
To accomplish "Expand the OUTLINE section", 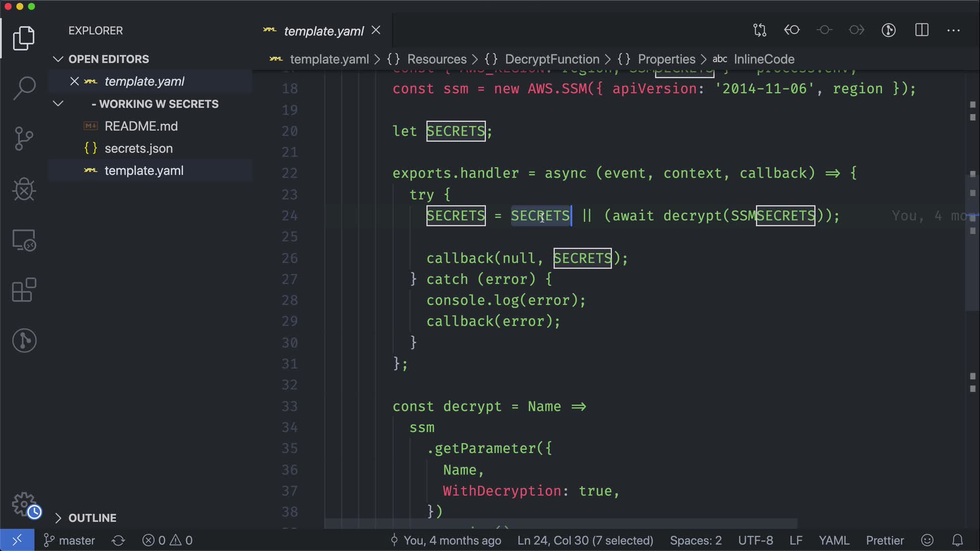I will 58,518.
